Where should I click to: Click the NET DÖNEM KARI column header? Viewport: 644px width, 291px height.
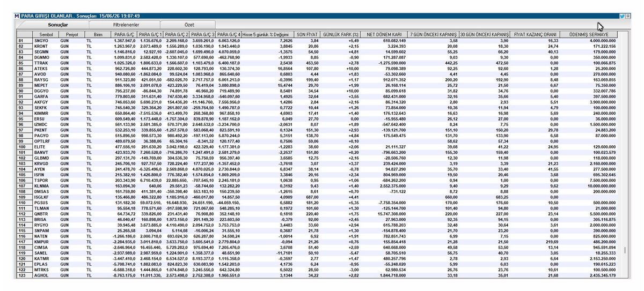point(384,34)
